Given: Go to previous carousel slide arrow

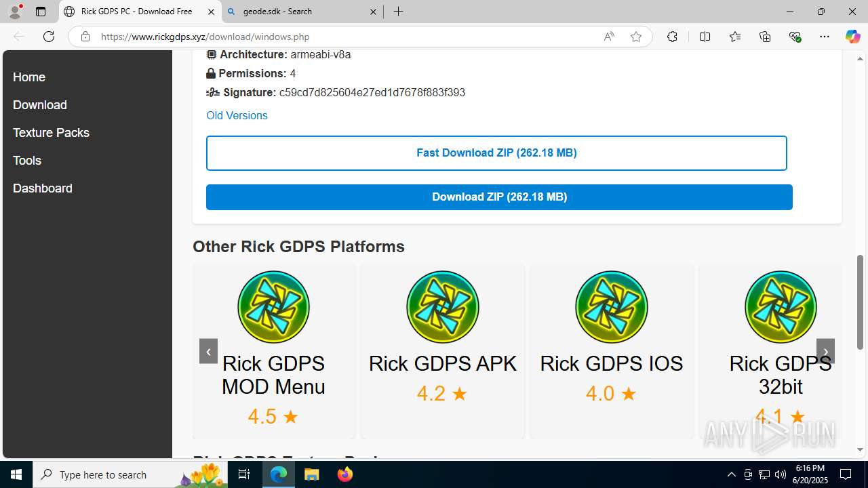Looking at the screenshot, I should (208, 351).
